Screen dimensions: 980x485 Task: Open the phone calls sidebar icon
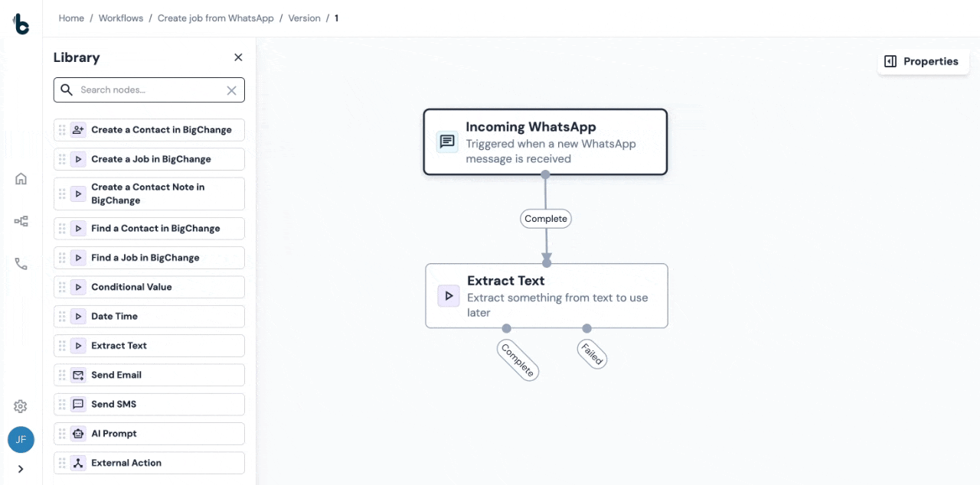click(x=21, y=264)
